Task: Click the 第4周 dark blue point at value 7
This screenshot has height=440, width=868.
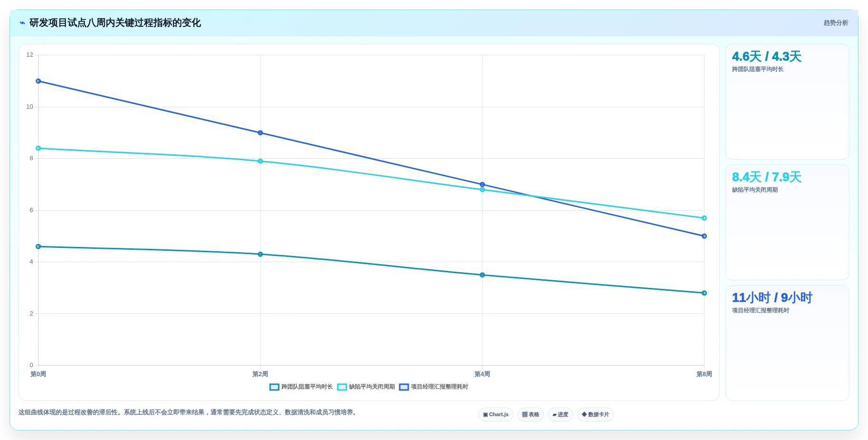Action: coord(482,184)
